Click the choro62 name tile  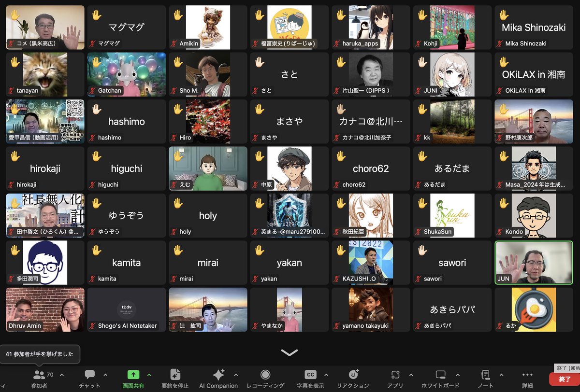click(371, 168)
